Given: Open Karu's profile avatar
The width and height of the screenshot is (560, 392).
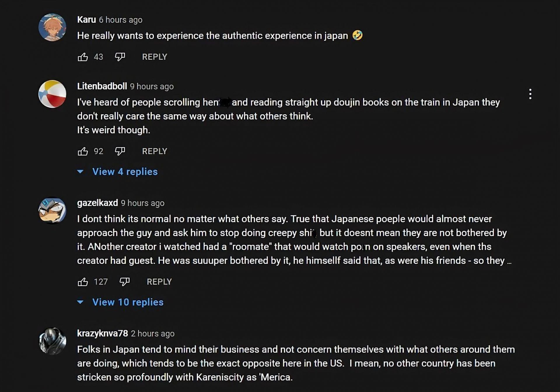Looking at the screenshot, I should (52, 27).
